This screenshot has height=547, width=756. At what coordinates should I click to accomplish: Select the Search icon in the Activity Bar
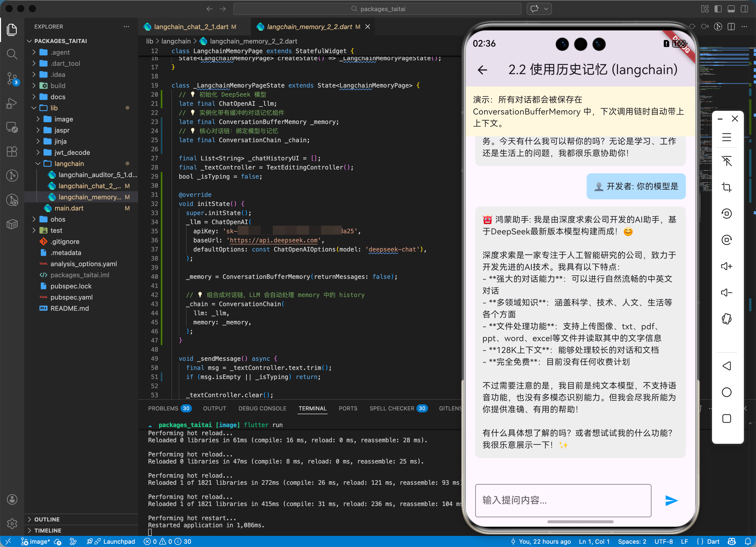click(12, 54)
